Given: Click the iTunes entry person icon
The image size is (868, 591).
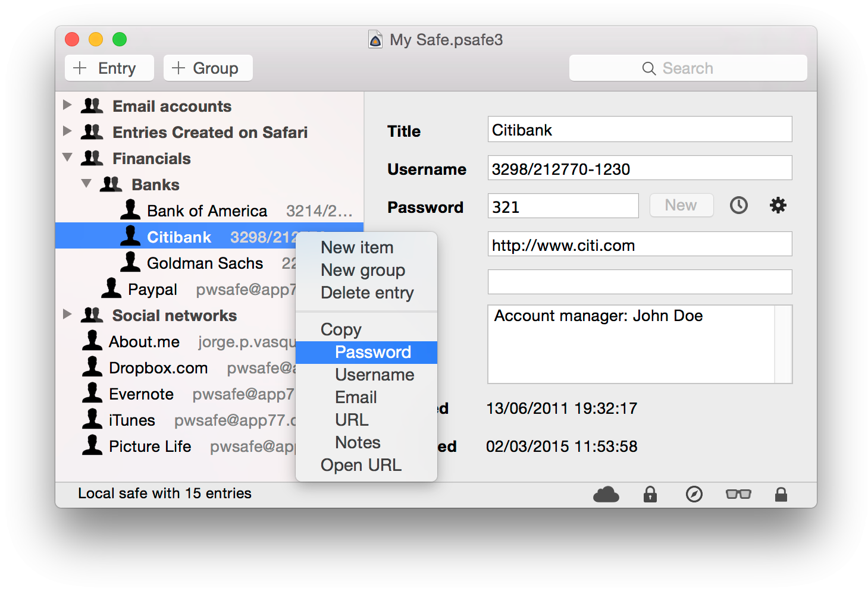Looking at the screenshot, I should (92, 419).
